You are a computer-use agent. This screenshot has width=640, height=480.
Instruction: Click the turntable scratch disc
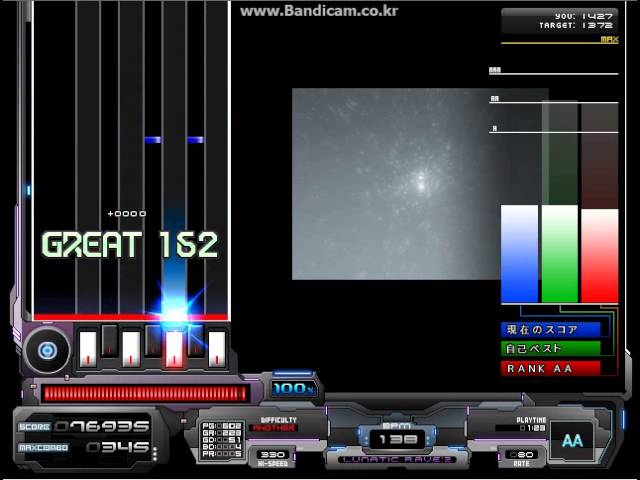click(47, 350)
